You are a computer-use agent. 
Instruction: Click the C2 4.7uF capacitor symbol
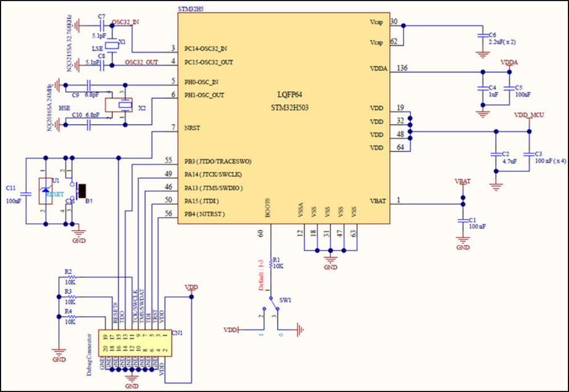pos(496,154)
